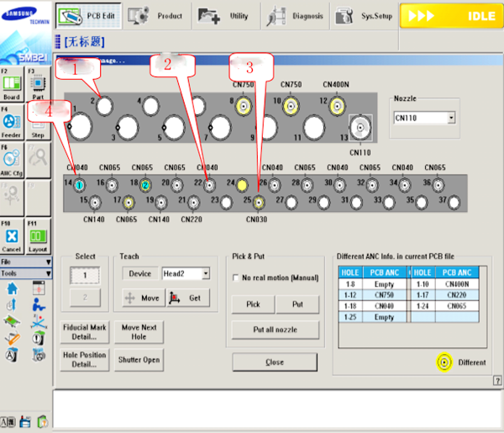Open the F6 ANC Cfg tool
This screenshot has height=433, width=504.
click(x=12, y=161)
